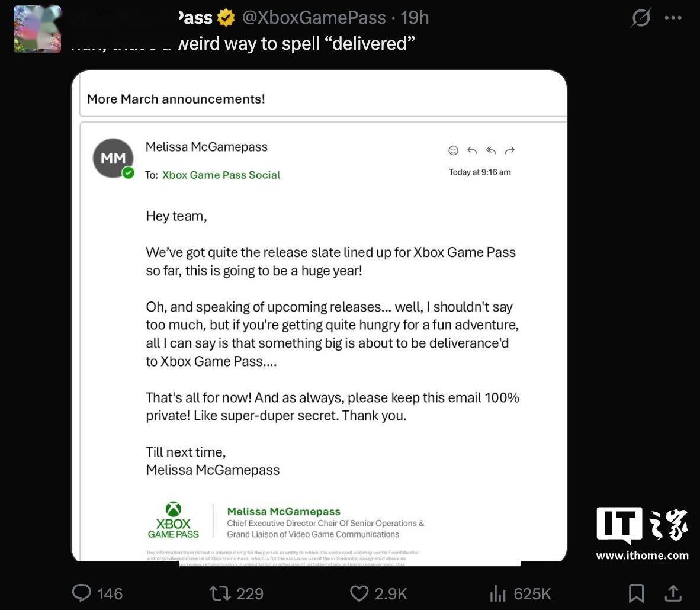The width and height of the screenshot is (700, 610).
Task: Open the three-dot more options menu
Action: [673, 18]
